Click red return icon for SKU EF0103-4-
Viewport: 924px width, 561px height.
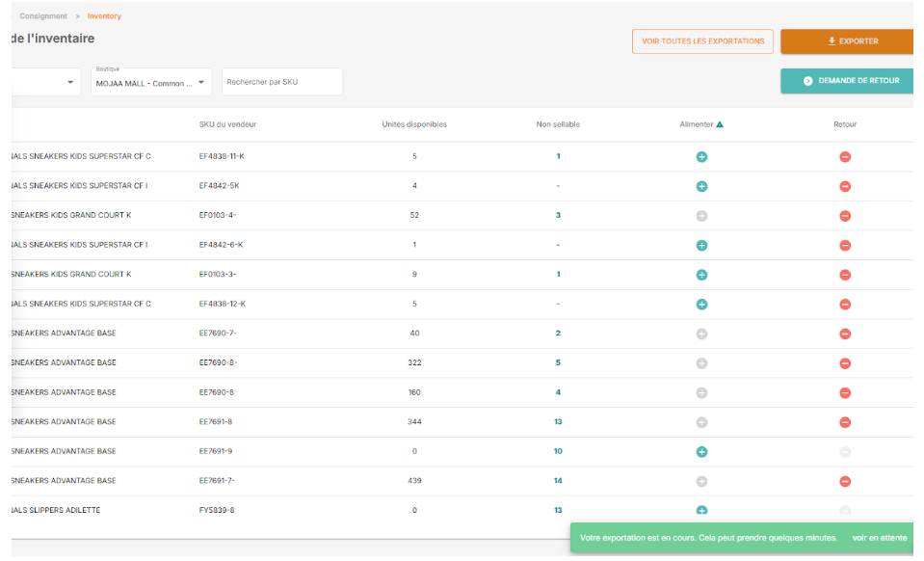(845, 216)
